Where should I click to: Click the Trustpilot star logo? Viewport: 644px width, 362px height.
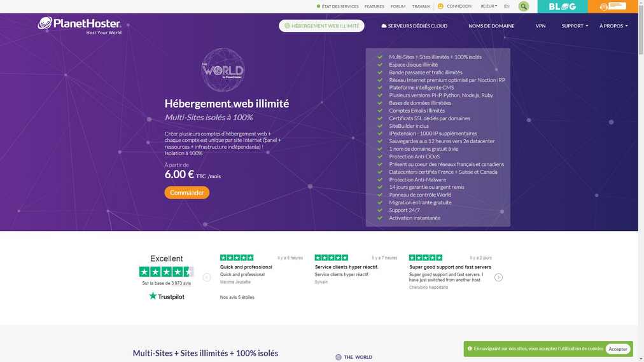153,296
